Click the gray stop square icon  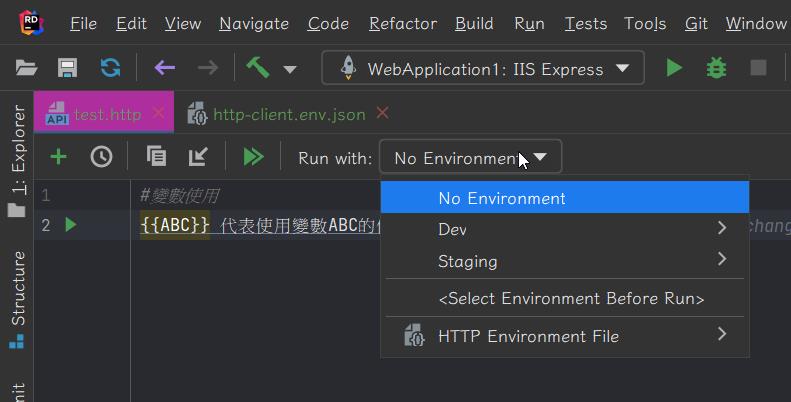pos(758,68)
